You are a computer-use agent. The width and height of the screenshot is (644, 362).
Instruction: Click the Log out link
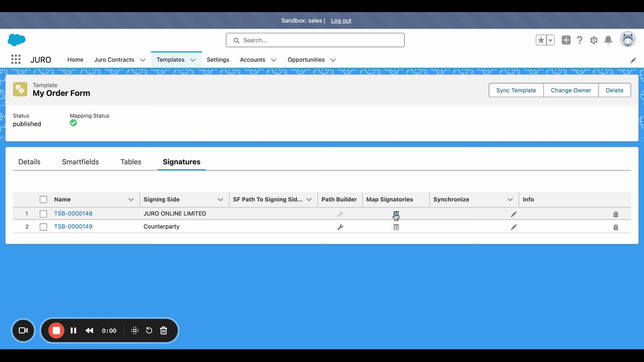(x=341, y=21)
